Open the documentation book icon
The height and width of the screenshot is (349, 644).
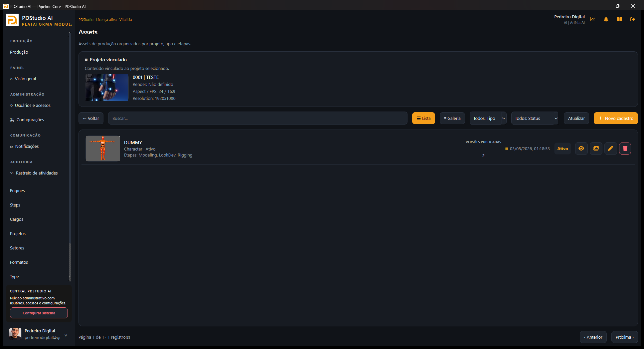(x=619, y=19)
